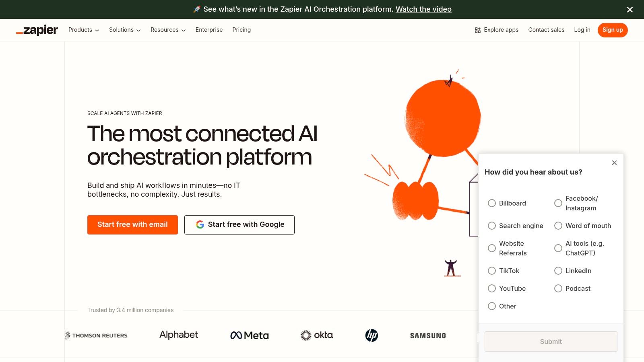Click the Okta logo
The width and height of the screenshot is (644, 362).
point(317,335)
